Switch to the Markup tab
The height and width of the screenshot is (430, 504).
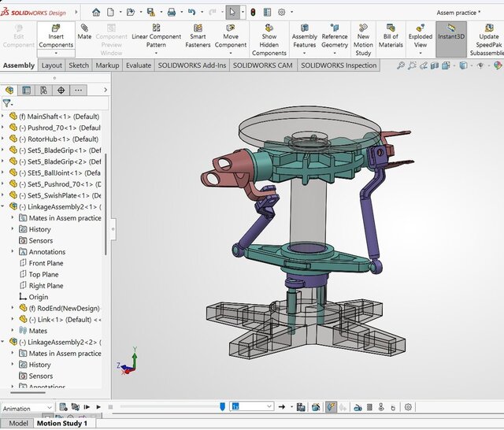(107, 65)
